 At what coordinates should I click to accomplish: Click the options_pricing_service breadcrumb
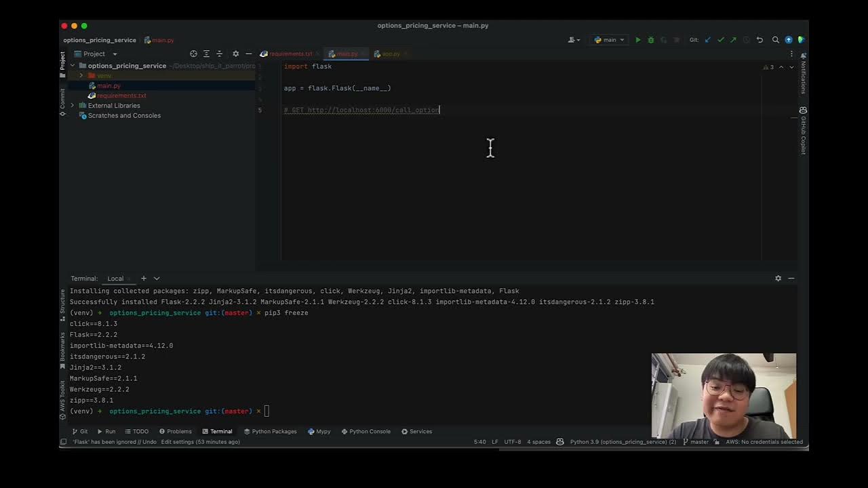point(100,40)
